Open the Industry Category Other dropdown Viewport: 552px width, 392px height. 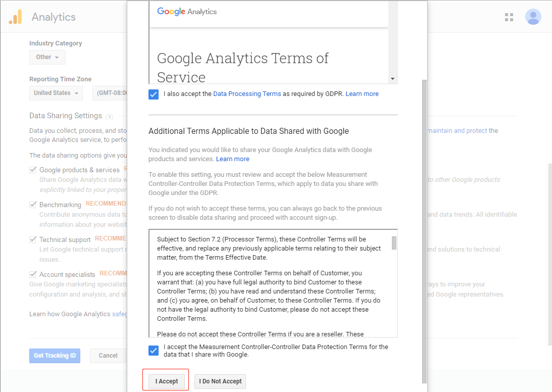point(47,57)
